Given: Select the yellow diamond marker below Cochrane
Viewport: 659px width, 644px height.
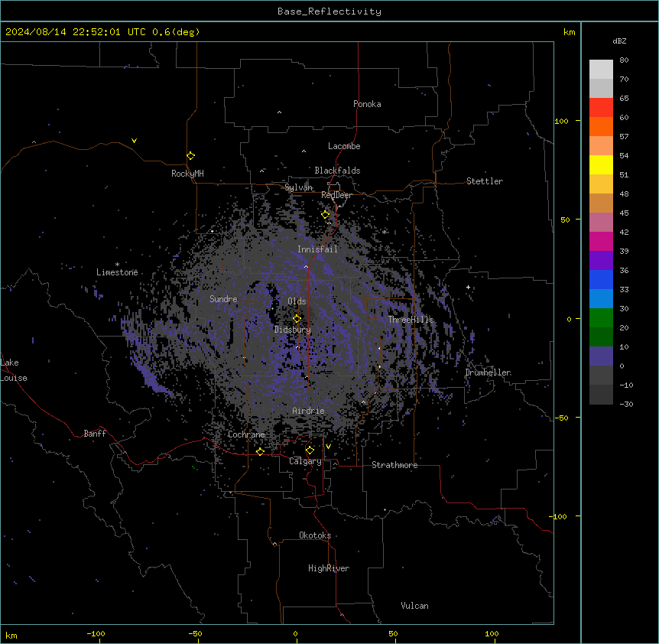Looking at the screenshot, I should 260,451.
